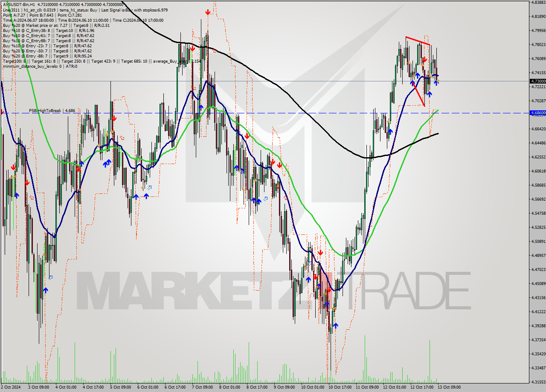Click the '8 Oct 01:00' time axis label
Screen dimensions: 546x392
(x=229, y=387)
